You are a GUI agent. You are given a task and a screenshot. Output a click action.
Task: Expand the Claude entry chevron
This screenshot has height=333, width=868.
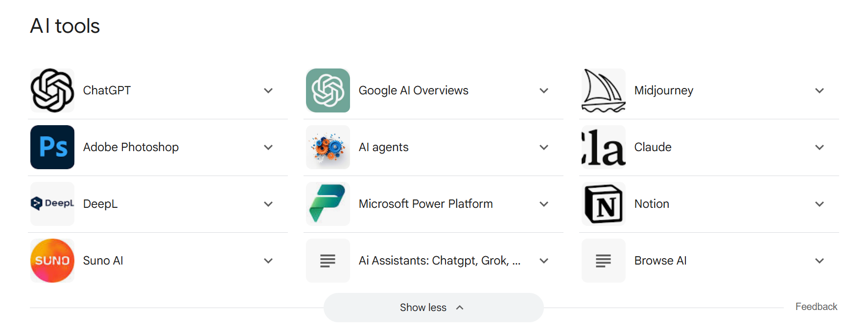pos(820,147)
